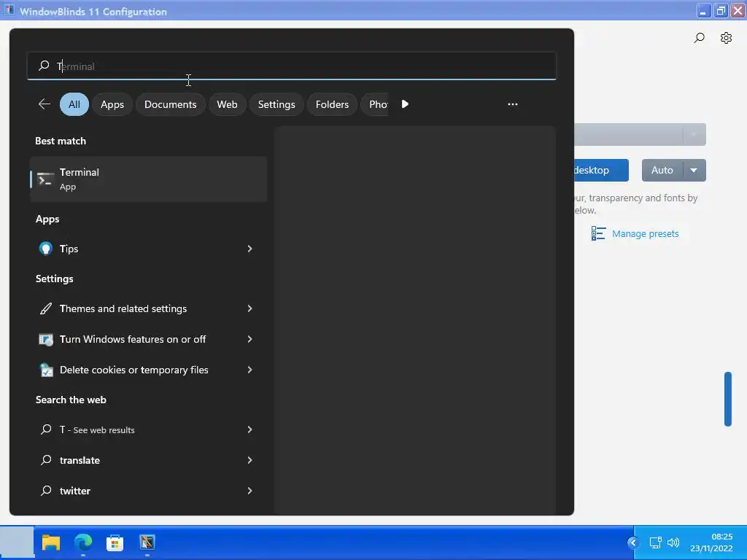
Task: Click the search box magnifier icon
Action: [x=44, y=66]
